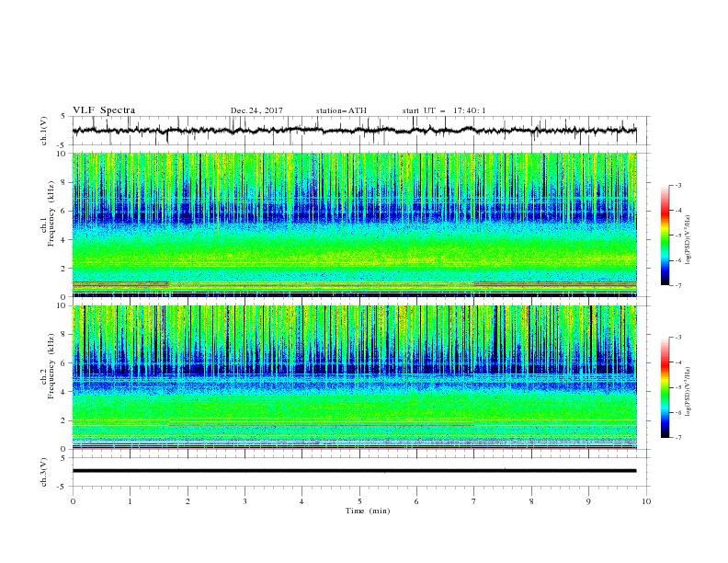
Task: Click the 'ch.1(V)' waveform axis label
Action: 44,131
